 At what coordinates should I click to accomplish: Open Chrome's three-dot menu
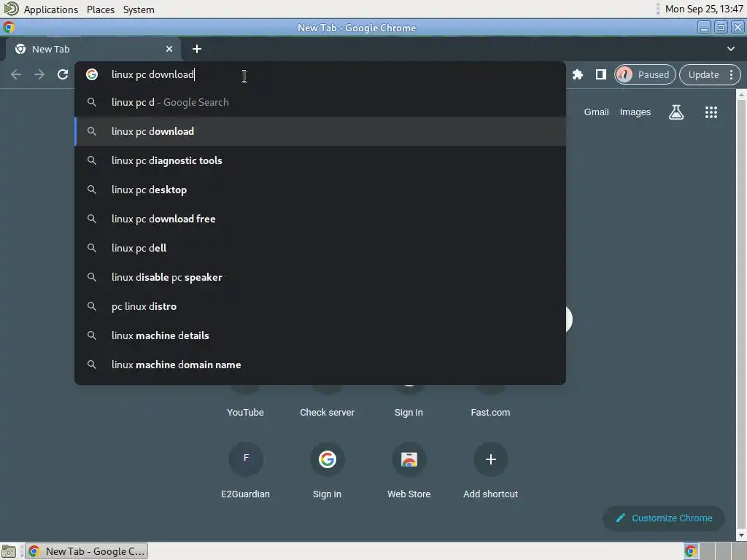pyautogui.click(x=731, y=75)
